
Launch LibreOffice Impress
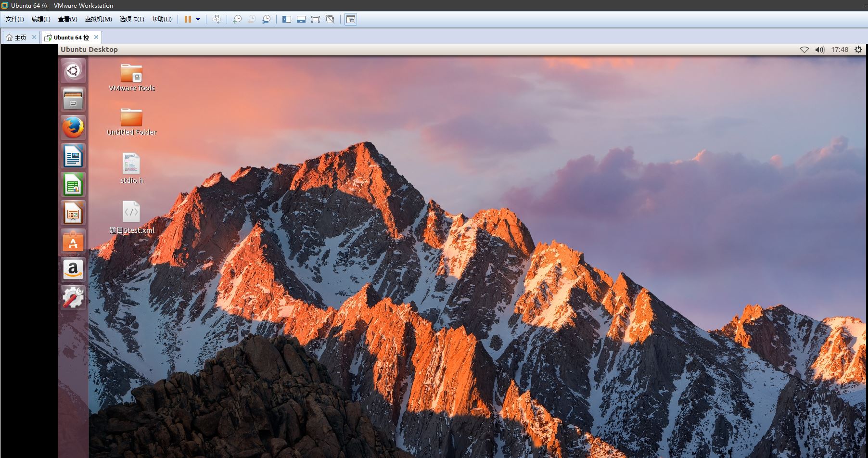(x=73, y=213)
